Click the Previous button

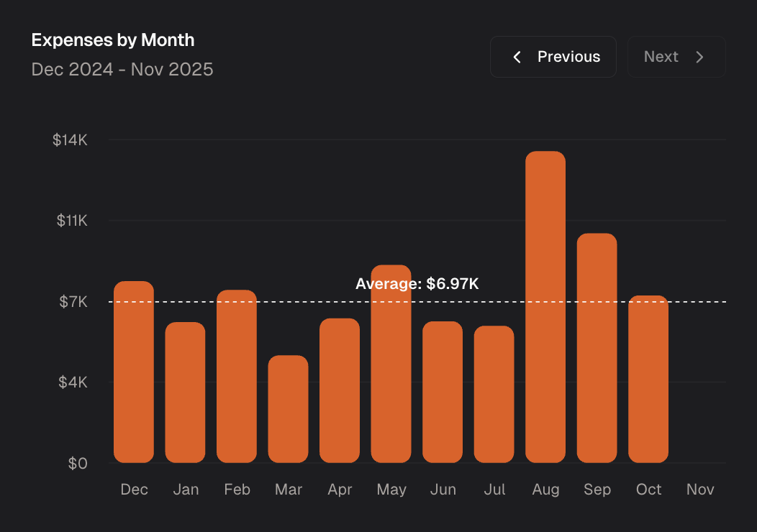[x=553, y=57]
